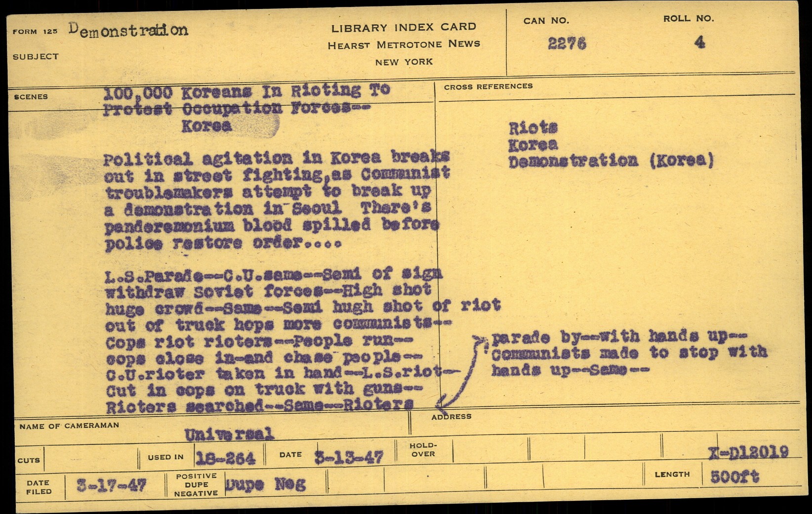812x514 pixels.
Task: Click the 'Scenes' field label
Action: [31, 97]
